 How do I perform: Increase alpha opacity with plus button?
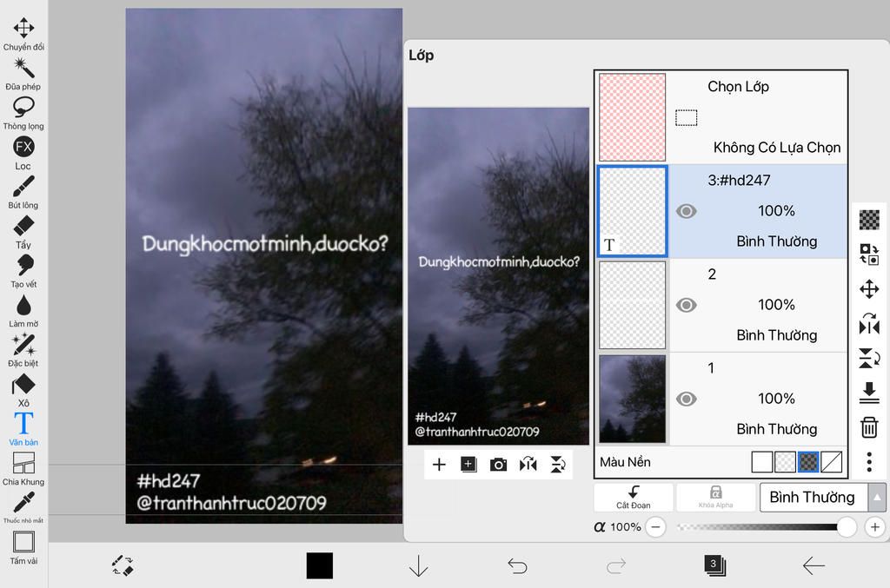pyautogui.click(x=874, y=527)
